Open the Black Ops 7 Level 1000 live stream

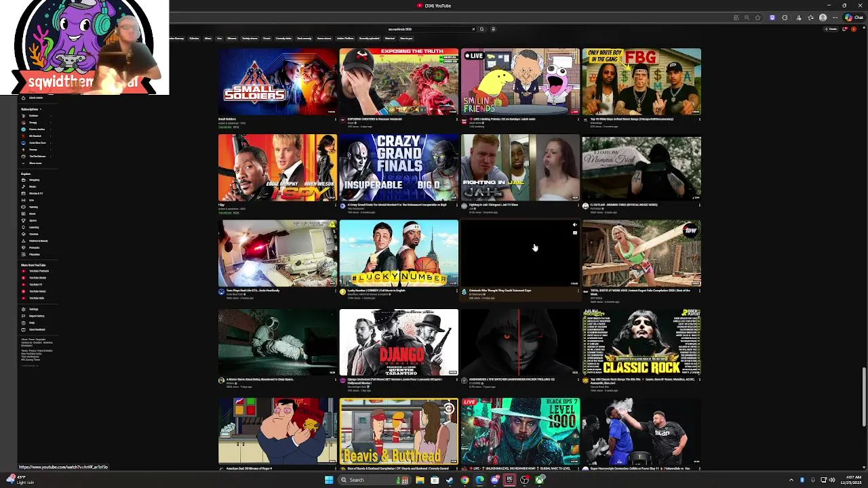tap(520, 431)
